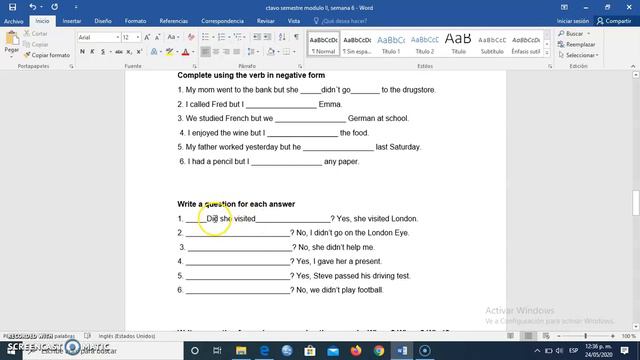Viewport: 640px width, 360px height.
Task: Toggle show paragraph marks
Action: click(296, 37)
